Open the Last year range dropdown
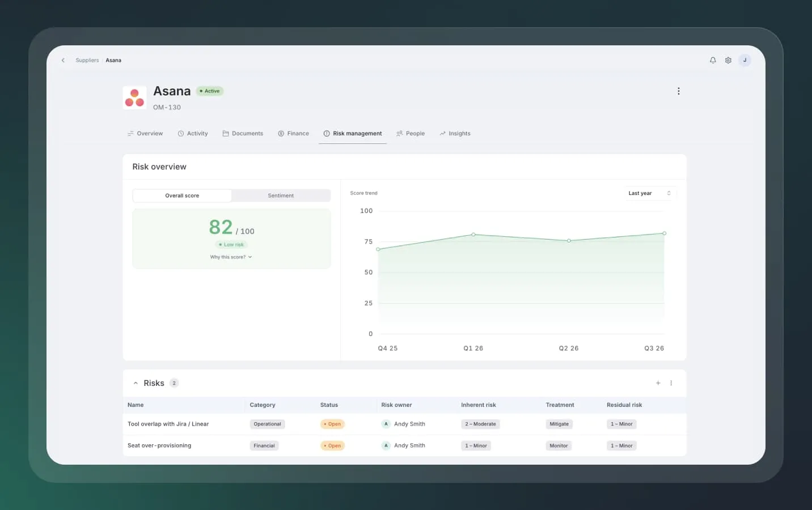Image resolution: width=812 pixels, height=510 pixels. coord(650,193)
